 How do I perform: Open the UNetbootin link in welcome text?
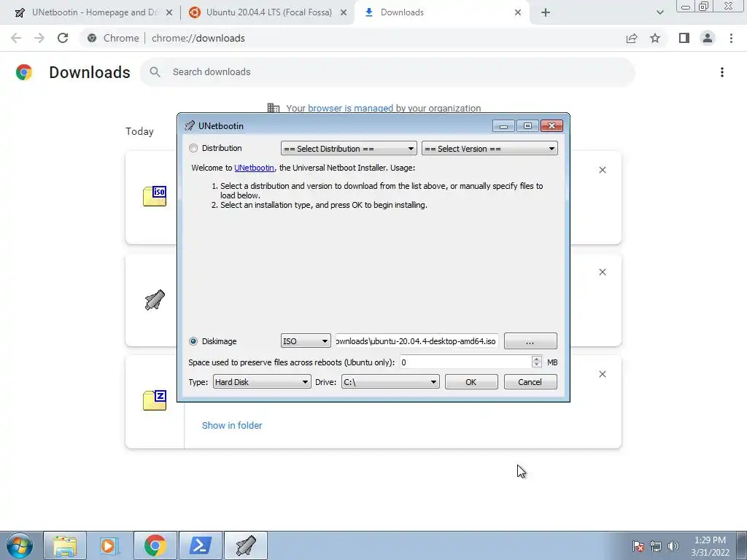click(254, 168)
